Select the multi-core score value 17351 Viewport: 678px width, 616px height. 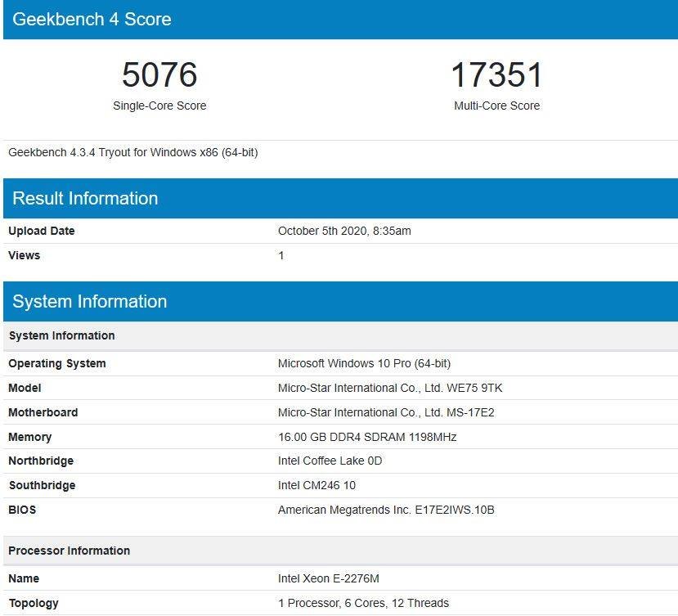[x=496, y=74]
